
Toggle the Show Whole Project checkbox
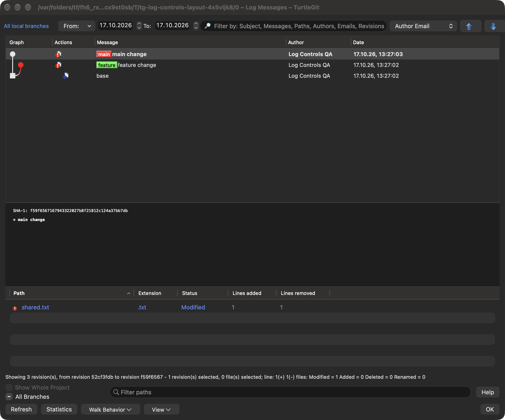click(9, 387)
